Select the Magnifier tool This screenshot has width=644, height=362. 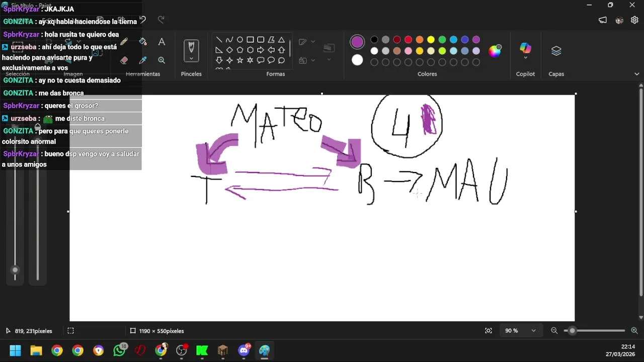162,60
